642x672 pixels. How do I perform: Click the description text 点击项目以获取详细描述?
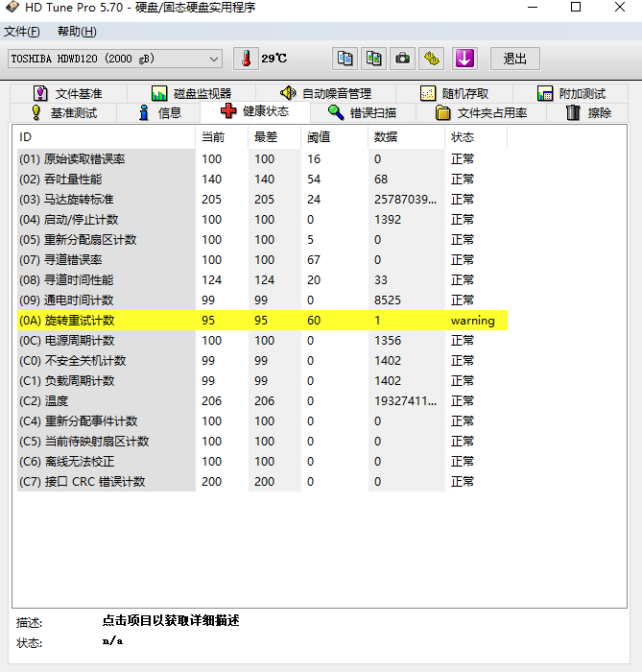[171, 620]
